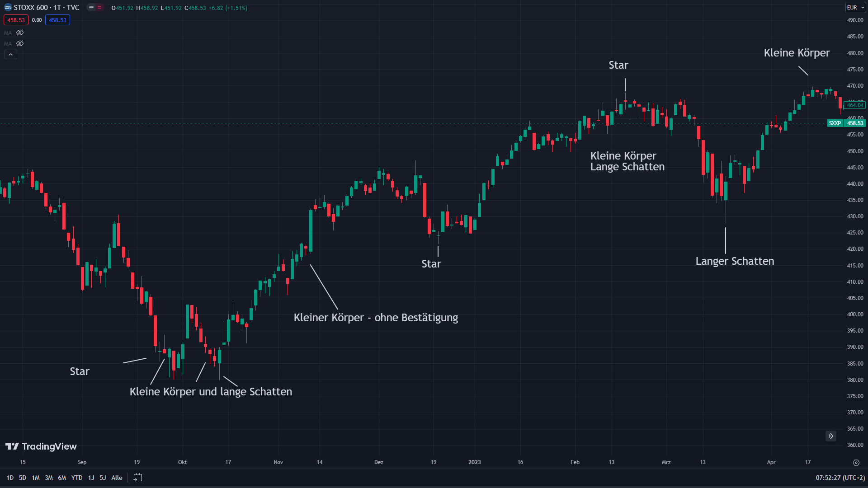Open the TradingView logo link
Screen dimensions: 868x488
pos(41,446)
